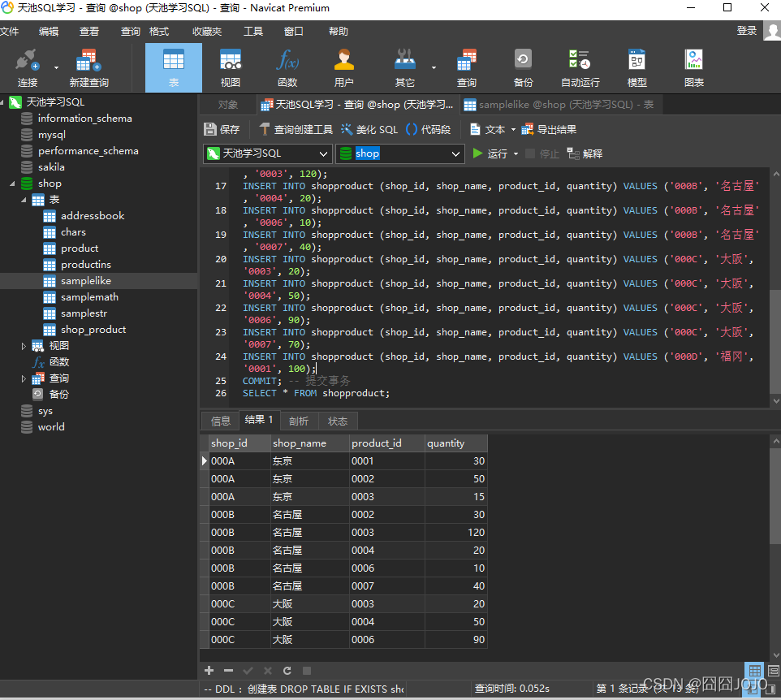Click the add record plus icon
781x700 pixels.
click(209, 671)
